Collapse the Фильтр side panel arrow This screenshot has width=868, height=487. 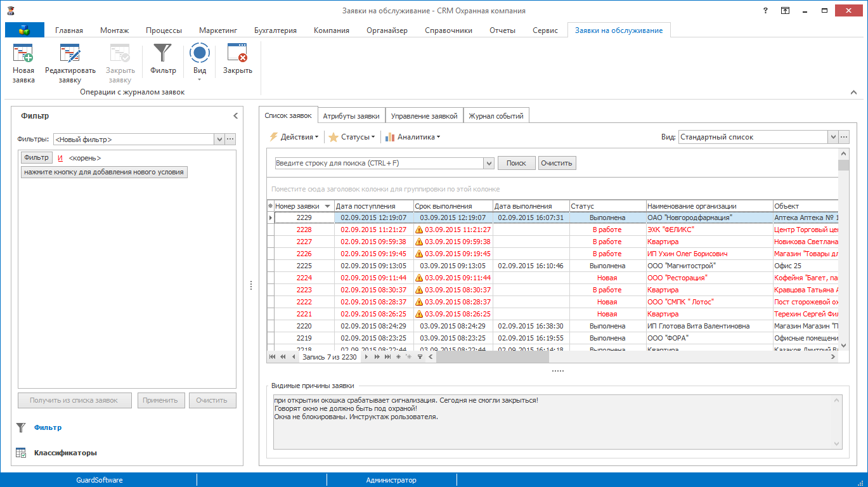click(235, 116)
